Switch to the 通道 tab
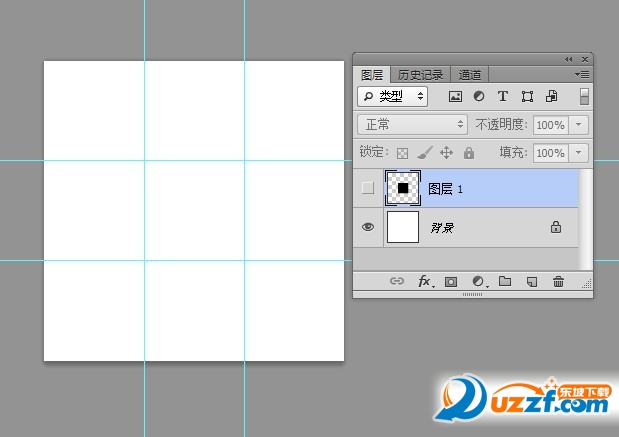Viewport: 619px width, 437px height. [x=470, y=75]
